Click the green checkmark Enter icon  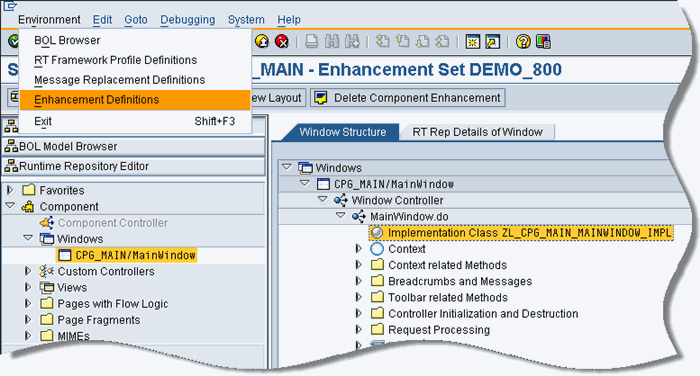(x=13, y=42)
